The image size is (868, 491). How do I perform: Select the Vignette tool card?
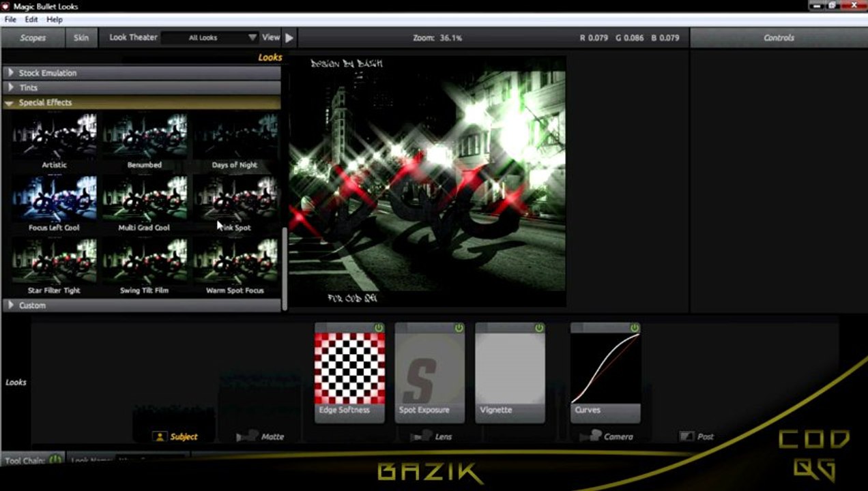pos(510,373)
